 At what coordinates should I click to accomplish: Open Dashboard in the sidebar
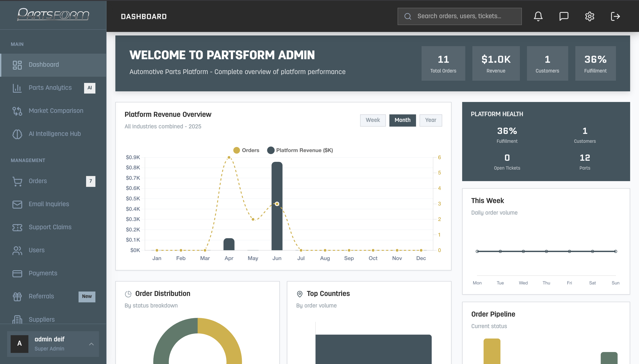click(53, 65)
